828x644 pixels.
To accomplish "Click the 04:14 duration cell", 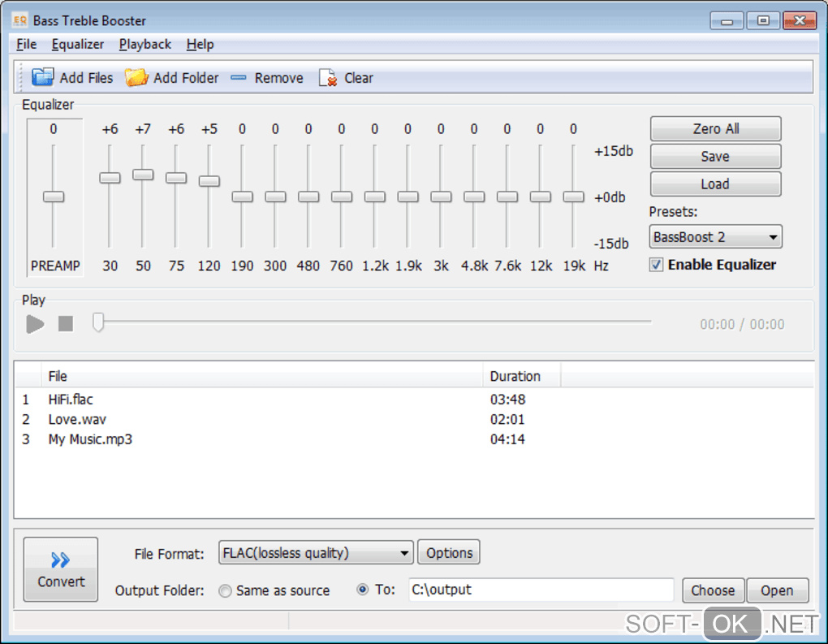I will coord(508,439).
